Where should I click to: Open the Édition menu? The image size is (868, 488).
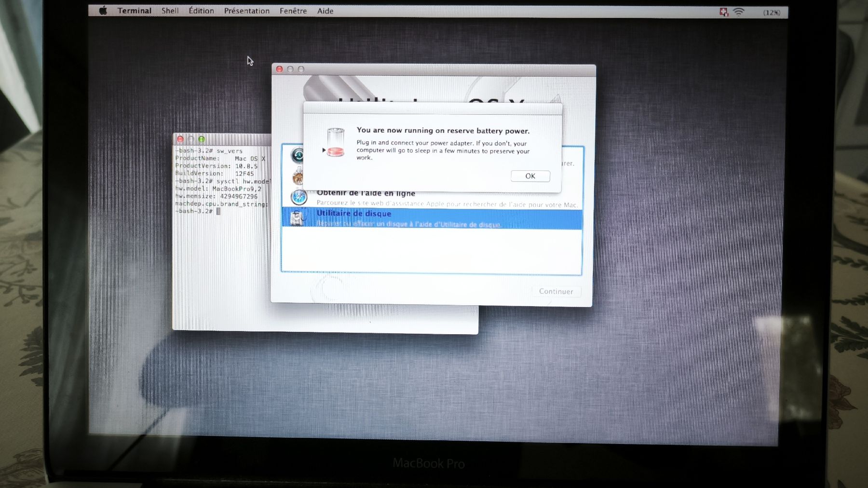tap(201, 11)
